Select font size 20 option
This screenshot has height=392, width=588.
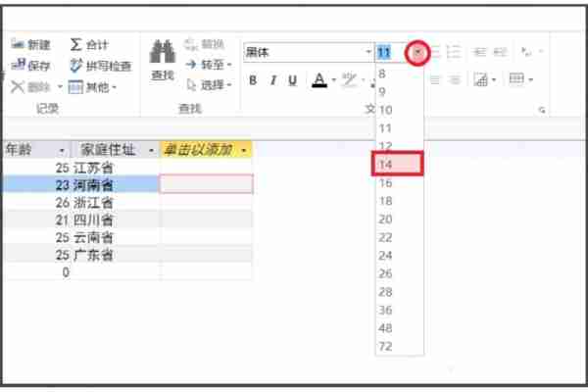400,220
